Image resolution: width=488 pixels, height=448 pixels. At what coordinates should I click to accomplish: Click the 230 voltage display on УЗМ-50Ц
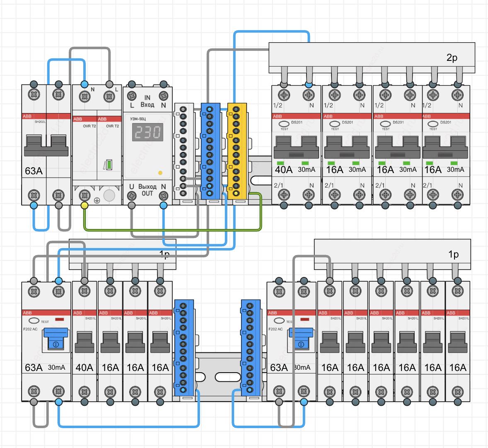click(x=147, y=132)
